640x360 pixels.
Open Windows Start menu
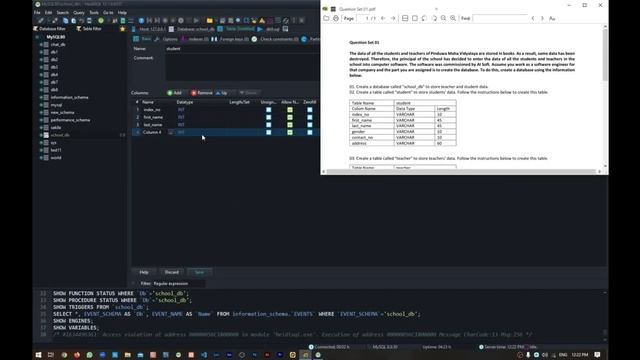(x=38, y=355)
